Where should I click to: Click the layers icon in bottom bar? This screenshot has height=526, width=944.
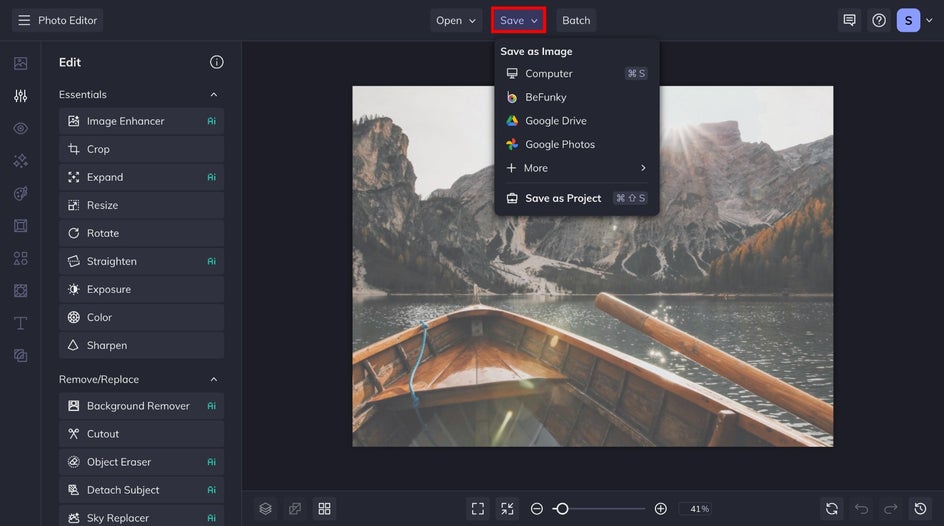(x=265, y=509)
